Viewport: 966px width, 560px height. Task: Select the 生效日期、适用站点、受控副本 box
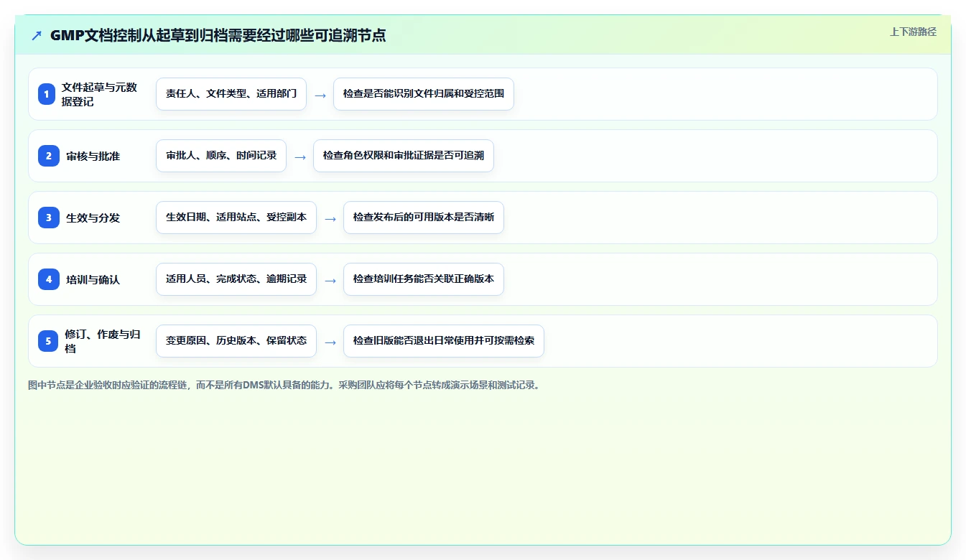(x=236, y=218)
